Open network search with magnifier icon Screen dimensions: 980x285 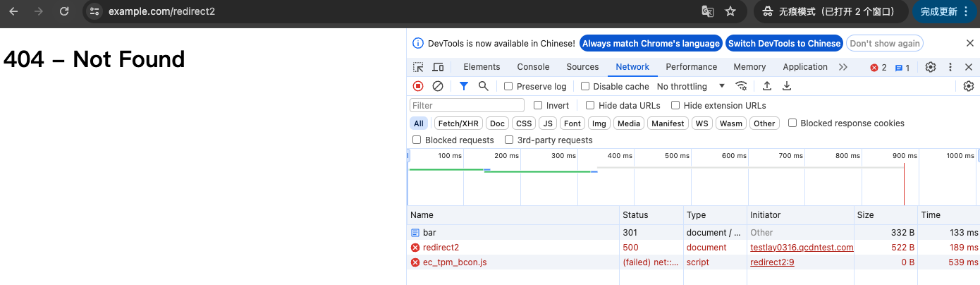click(x=484, y=86)
